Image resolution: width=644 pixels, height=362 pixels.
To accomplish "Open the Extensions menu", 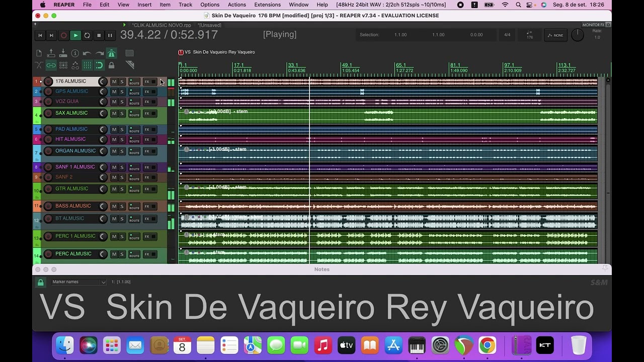I will coord(268,5).
